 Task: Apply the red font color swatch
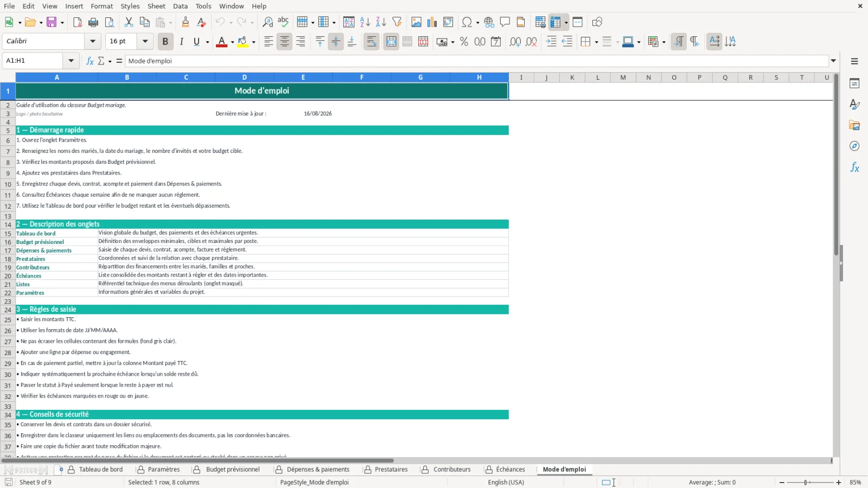tap(221, 41)
